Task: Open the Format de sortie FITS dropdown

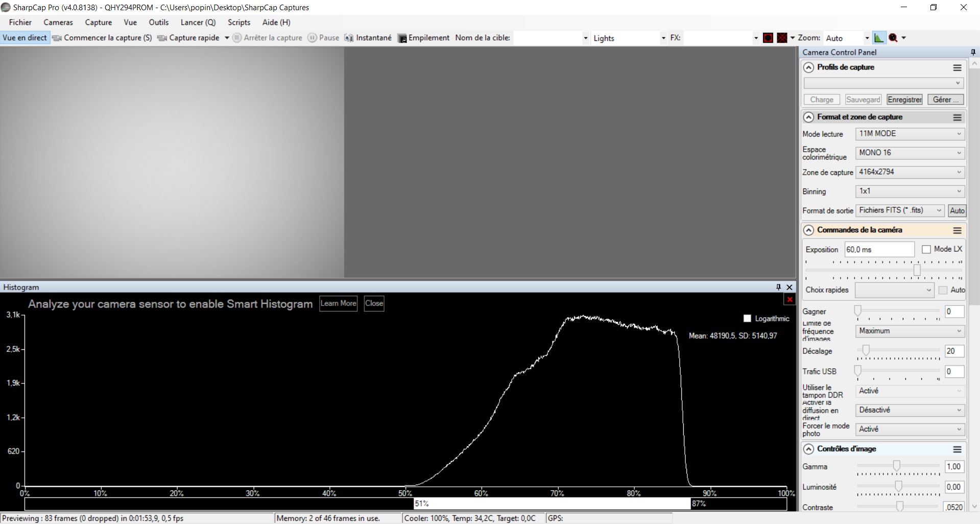Action: (x=900, y=210)
